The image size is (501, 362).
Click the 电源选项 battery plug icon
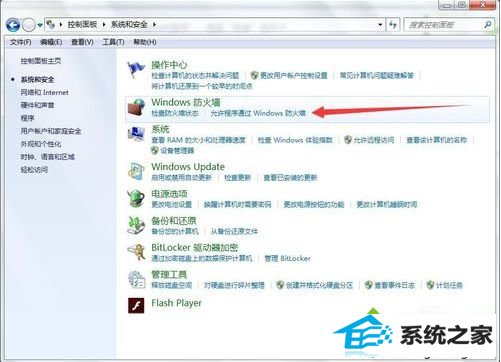[x=136, y=198]
